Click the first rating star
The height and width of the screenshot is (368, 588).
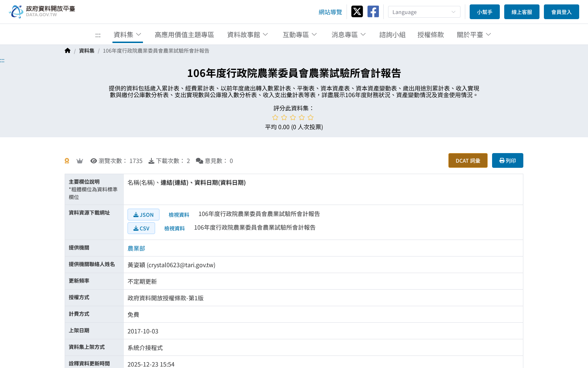pos(275,117)
